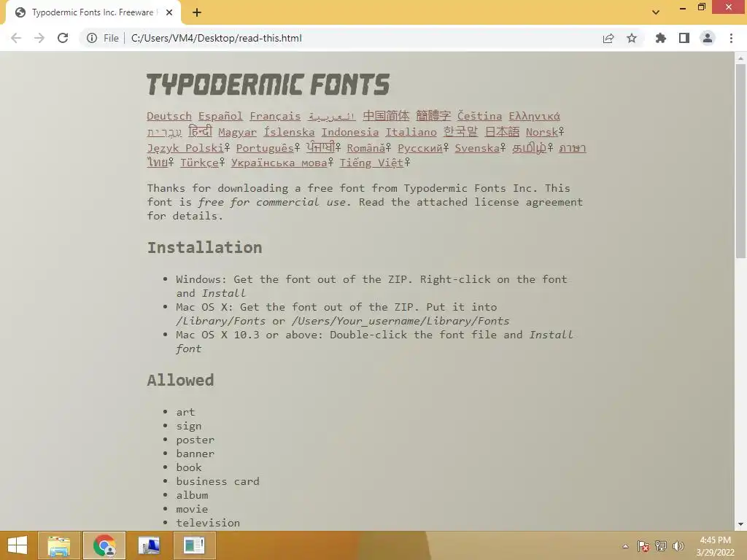Open the 中国简体 translation link

click(x=386, y=116)
